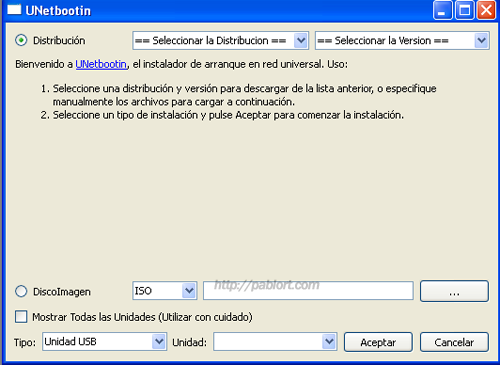Click the Cancelar button
The height and width of the screenshot is (365, 500).
454,342
